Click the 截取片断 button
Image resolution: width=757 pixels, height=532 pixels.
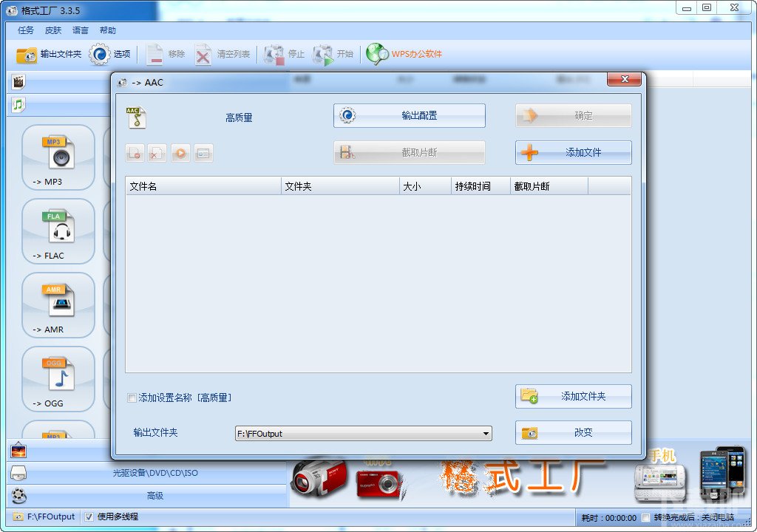point(410,152)
